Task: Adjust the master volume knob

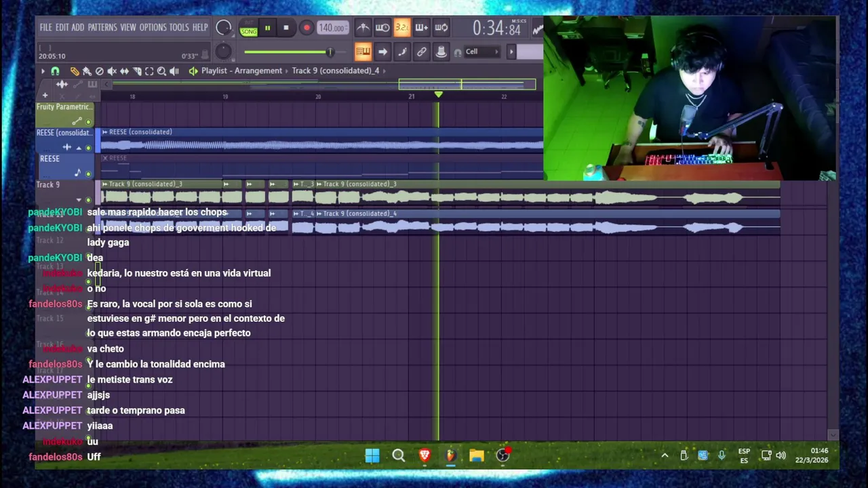Action: pyautogui.click(x=223, y=28)
